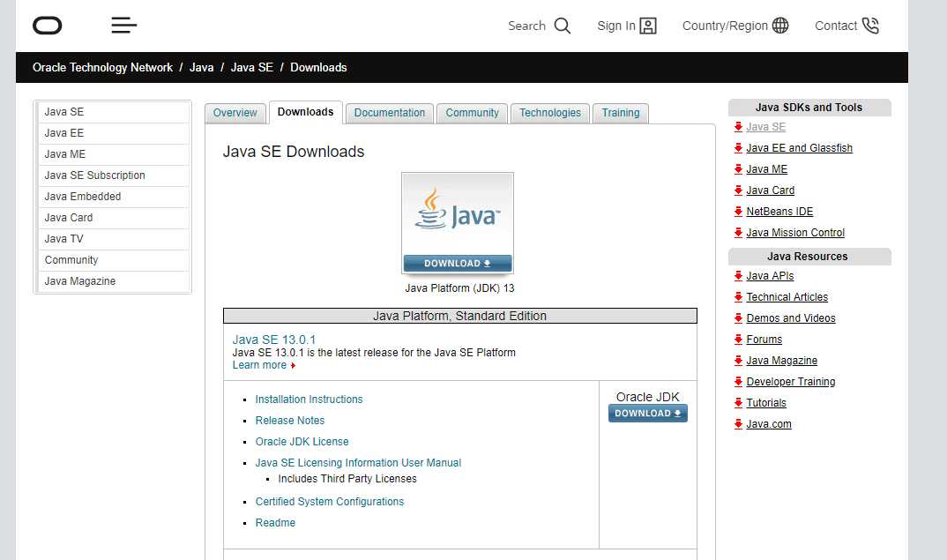Click the red arrow icon beside Developer Training
Viewport: 947px width, 560px height.
(738, 382)
